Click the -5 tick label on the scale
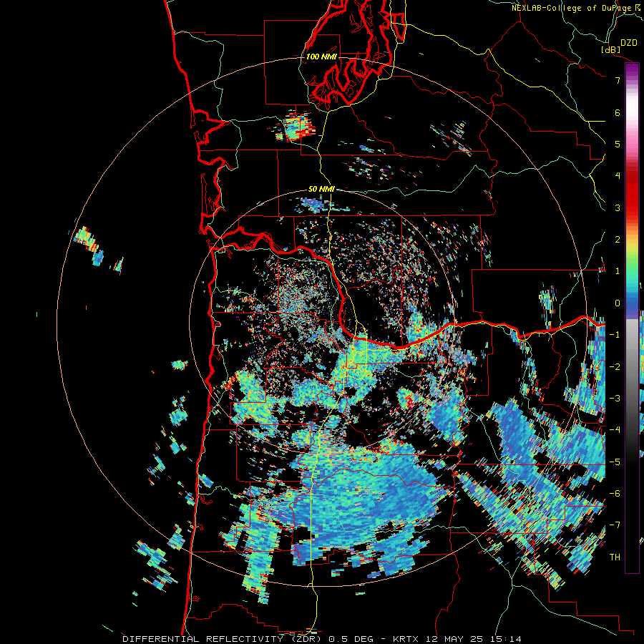Image resolution: width=644 pixels, height=644 pixels. tap(614, 462)
